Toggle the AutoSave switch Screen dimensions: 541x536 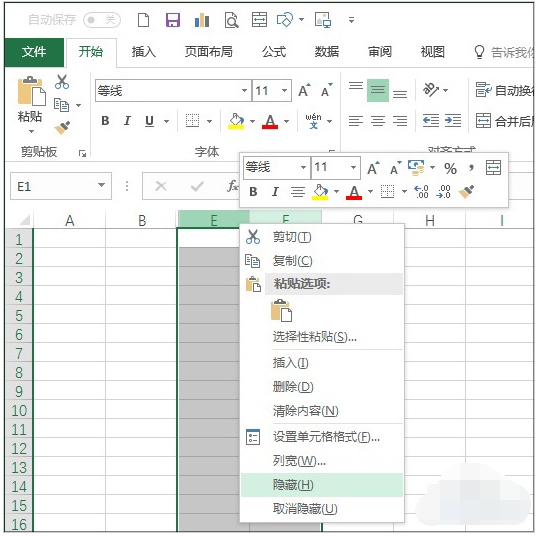coord(102,20)
